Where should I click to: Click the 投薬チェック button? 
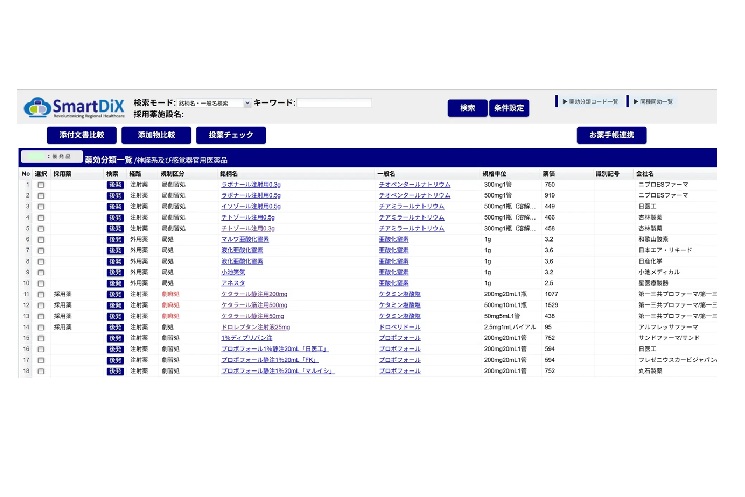point(231,135)
